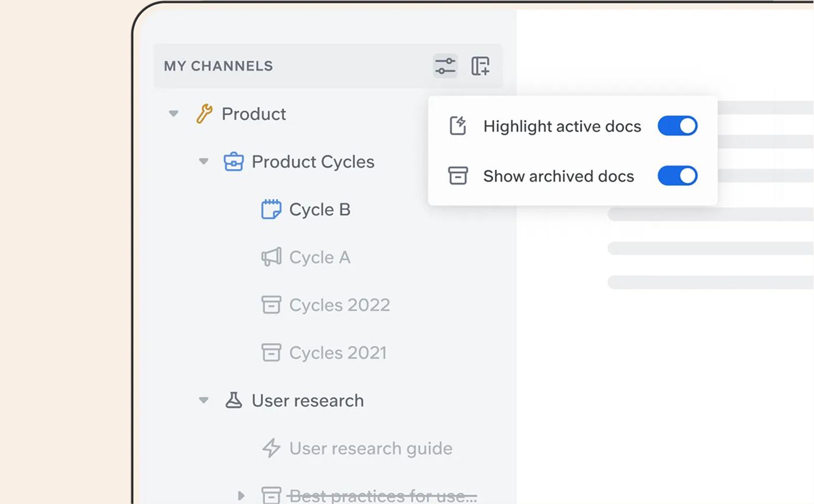Open the sidebar filter settings icon
The image size is (814, 504).
tap(445, 66)
